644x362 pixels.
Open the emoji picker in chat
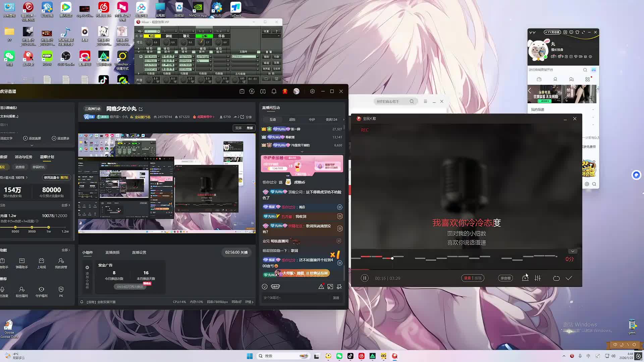pos(265,287)
